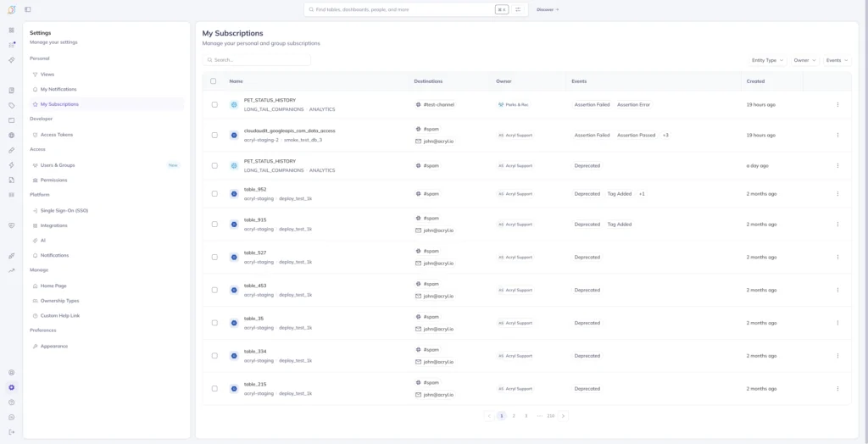Open the glossary book icon in left rail
The image size is (868, 444).
click(x=12, y=90)
